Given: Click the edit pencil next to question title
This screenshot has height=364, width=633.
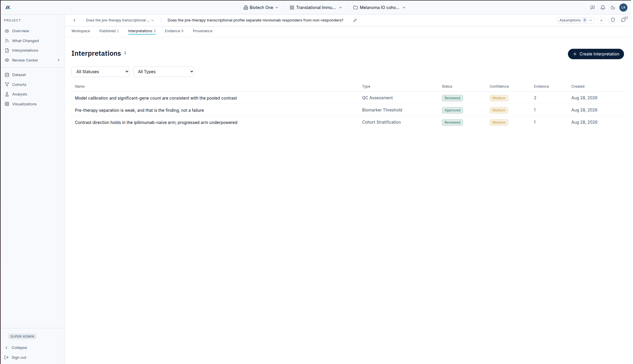Looking at the screenshot, I should (355, 20).
